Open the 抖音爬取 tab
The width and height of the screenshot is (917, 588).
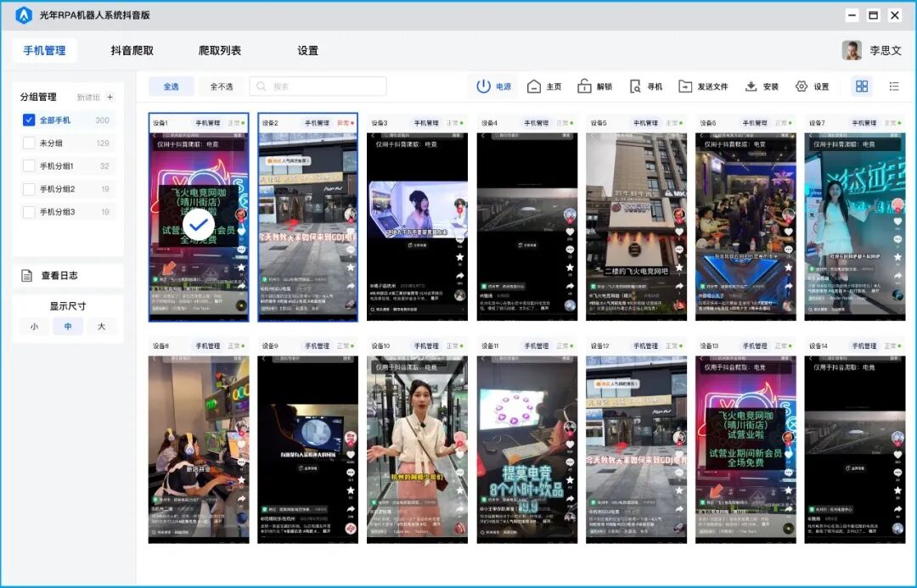point(132,50)
